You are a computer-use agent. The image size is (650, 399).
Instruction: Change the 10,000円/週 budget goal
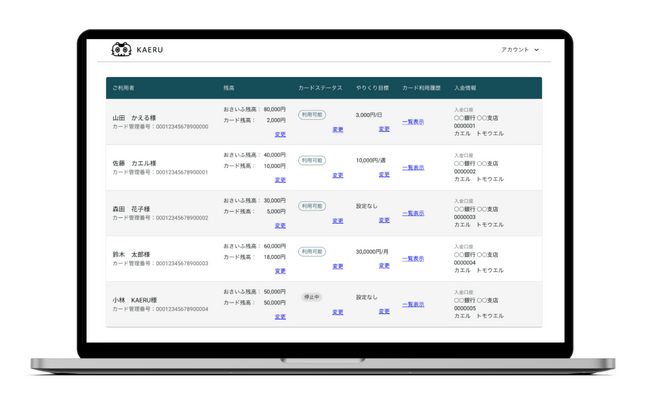tap(384, 175)
